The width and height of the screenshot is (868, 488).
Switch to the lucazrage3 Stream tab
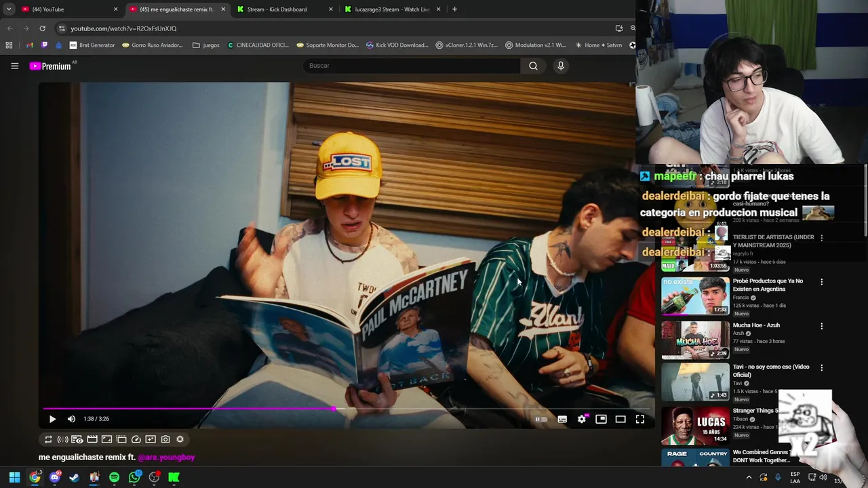click(x=391, y=9)
